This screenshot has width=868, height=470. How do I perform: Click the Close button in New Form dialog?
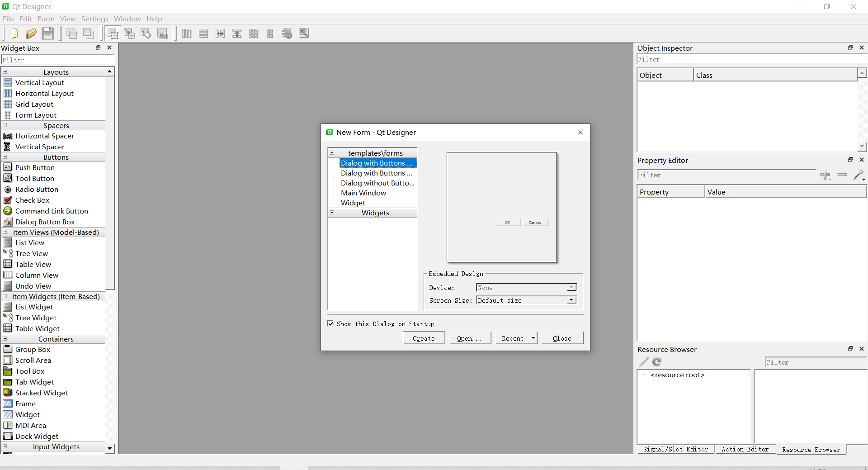(x=562, y=338)
